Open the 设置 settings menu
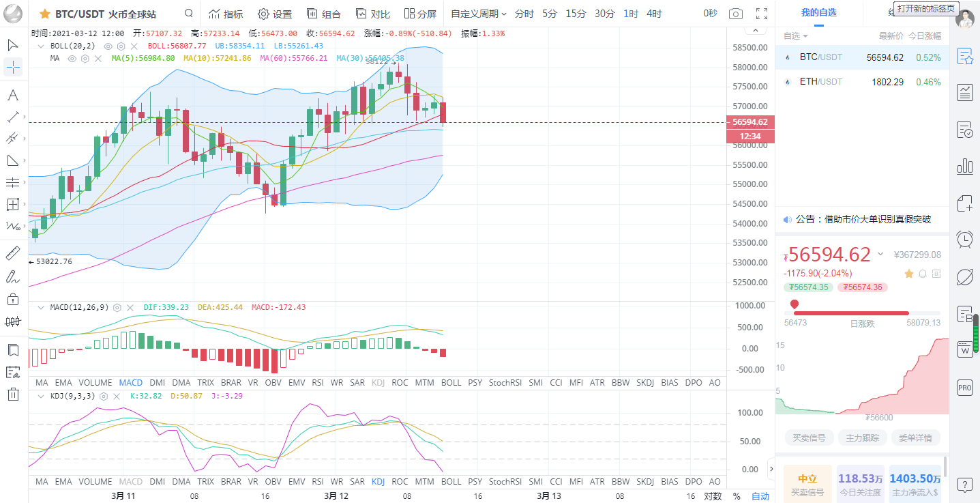The image size is (980, 503). pyautogui.click(x=275, y=14)
